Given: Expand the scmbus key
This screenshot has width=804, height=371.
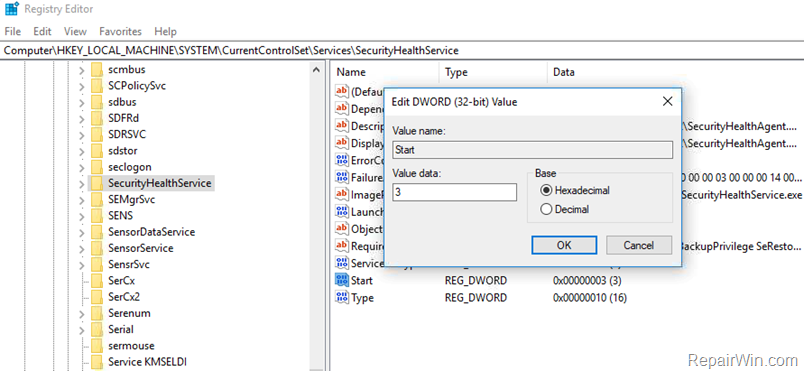Looking at the screenshot, I should tap(82, 70).
